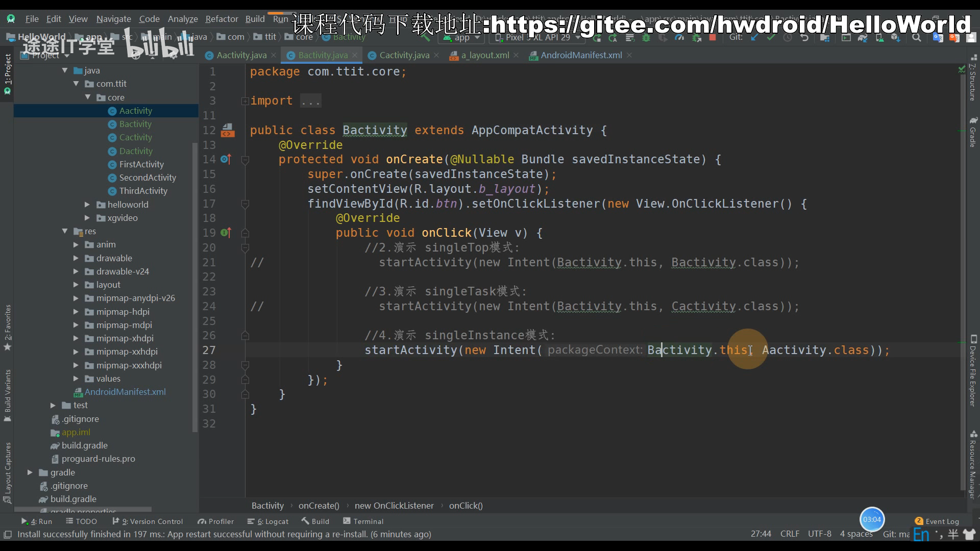This screenshot has width=980, height=551.
Task: Click the 4 spaces indent setting in the status bar
Action: pos(856,534)
